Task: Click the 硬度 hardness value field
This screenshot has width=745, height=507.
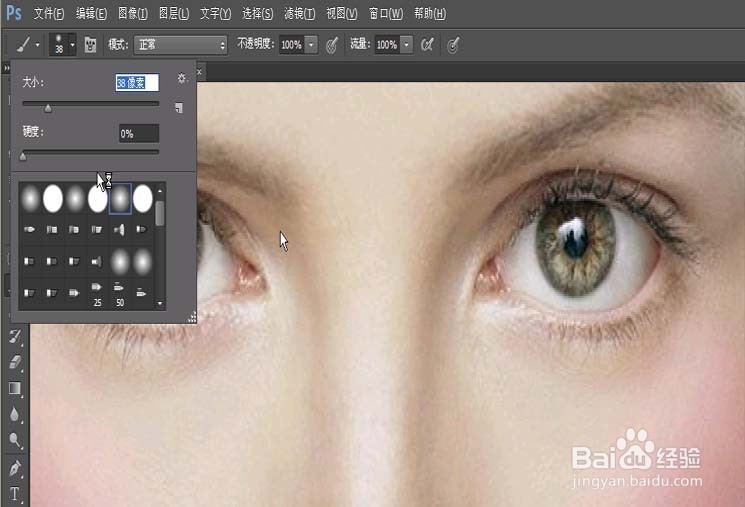Action: tap(139, 134)
